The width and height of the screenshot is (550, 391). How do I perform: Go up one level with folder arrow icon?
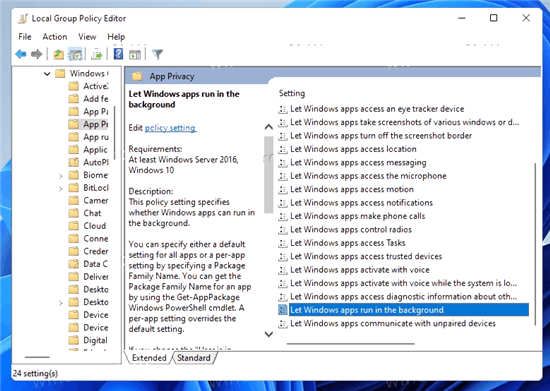(58, 54)
